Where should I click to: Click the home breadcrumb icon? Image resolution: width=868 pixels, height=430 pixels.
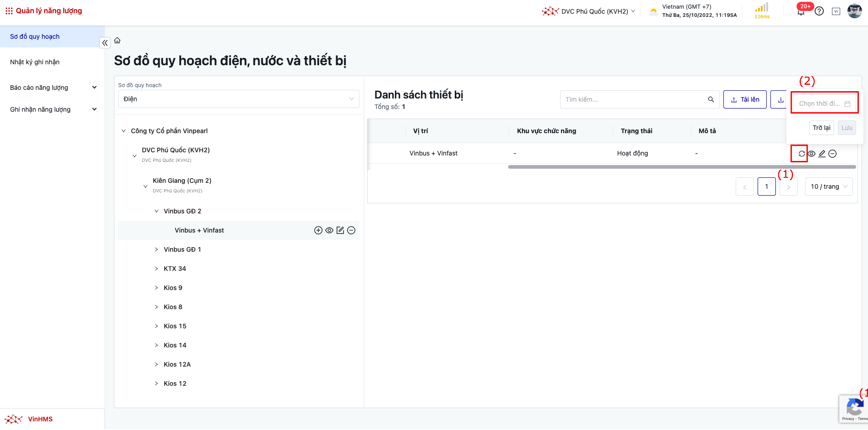pyautogui.click(x=117, y=41)
